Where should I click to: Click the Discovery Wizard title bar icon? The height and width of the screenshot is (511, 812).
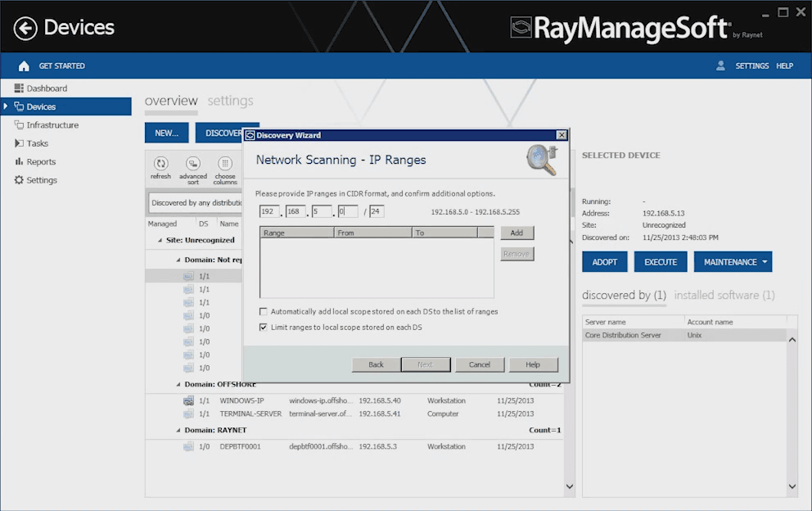click(250, 135)
